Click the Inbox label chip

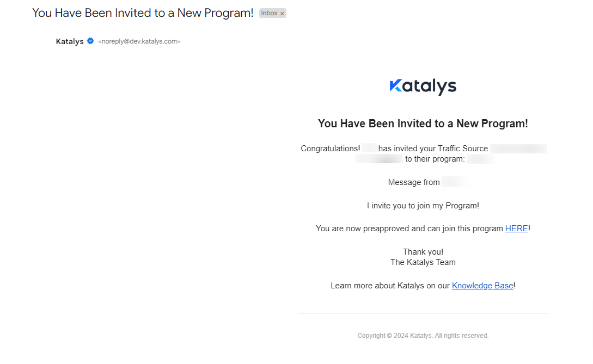270,13
